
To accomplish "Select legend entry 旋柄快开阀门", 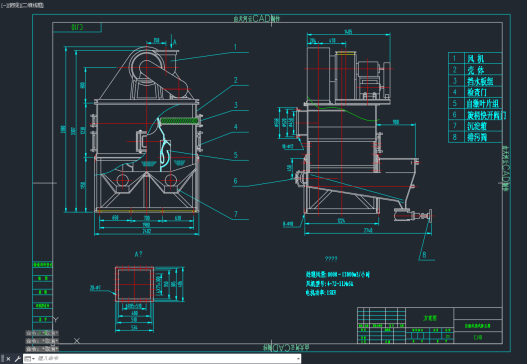I will point(486,115).
